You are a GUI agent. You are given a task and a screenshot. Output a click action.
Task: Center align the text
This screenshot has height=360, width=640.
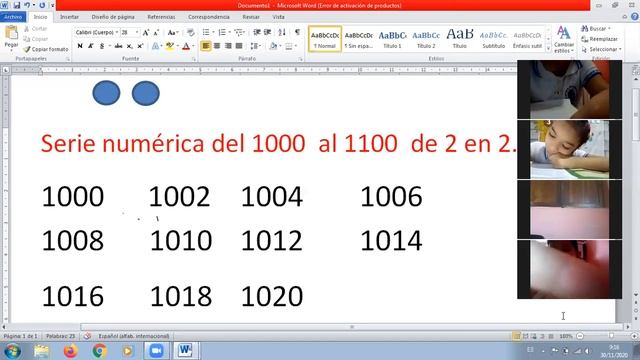217,46
